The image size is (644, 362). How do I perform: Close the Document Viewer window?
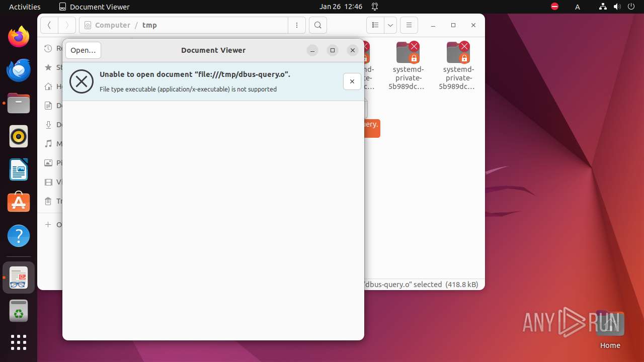[353, 50]
